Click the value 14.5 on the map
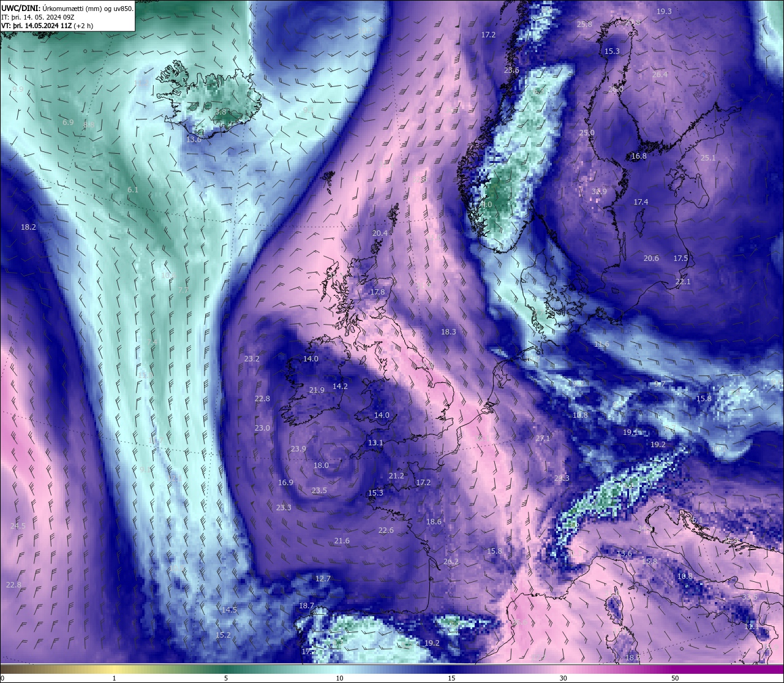 tap(229, 610)
